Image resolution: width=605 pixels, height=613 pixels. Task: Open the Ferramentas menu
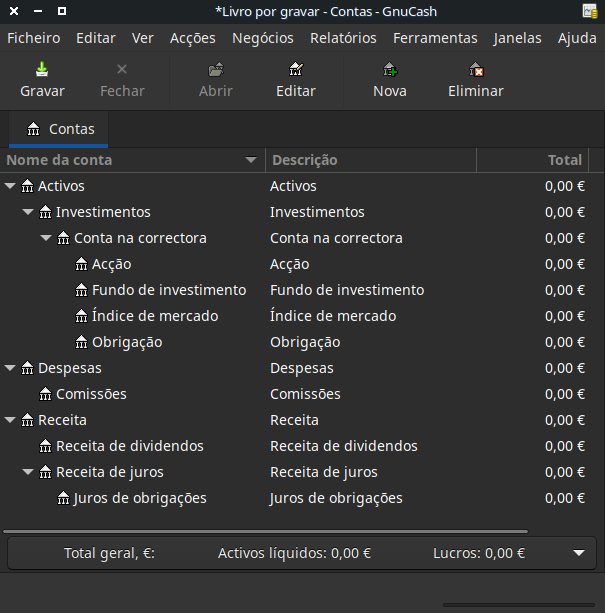point(435,38)
